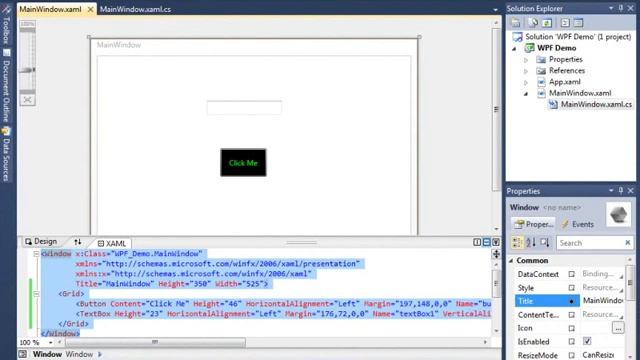The width and height of the screenshot is (640, 360).
Task: Collapse the XAML pane
Action: [496, 242]
